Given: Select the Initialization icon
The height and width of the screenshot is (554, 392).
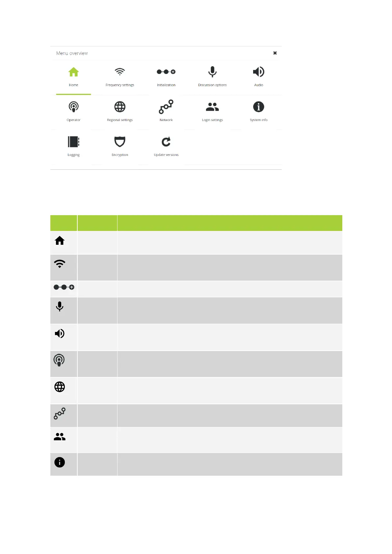Looking at the screenshot, I should pos(166,72).
